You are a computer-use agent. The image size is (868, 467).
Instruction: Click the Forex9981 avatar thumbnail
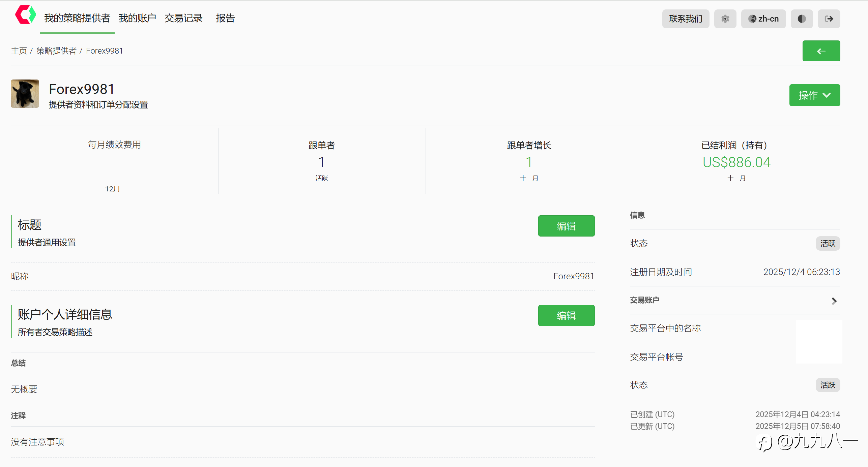25,94
